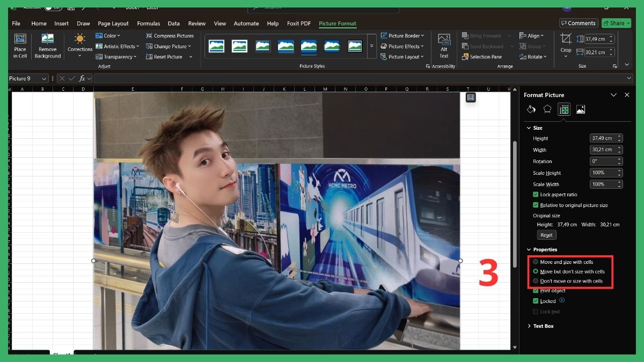Select the Crop tool
This screenshot has height=362, width=644.
(x=565, y=43)
